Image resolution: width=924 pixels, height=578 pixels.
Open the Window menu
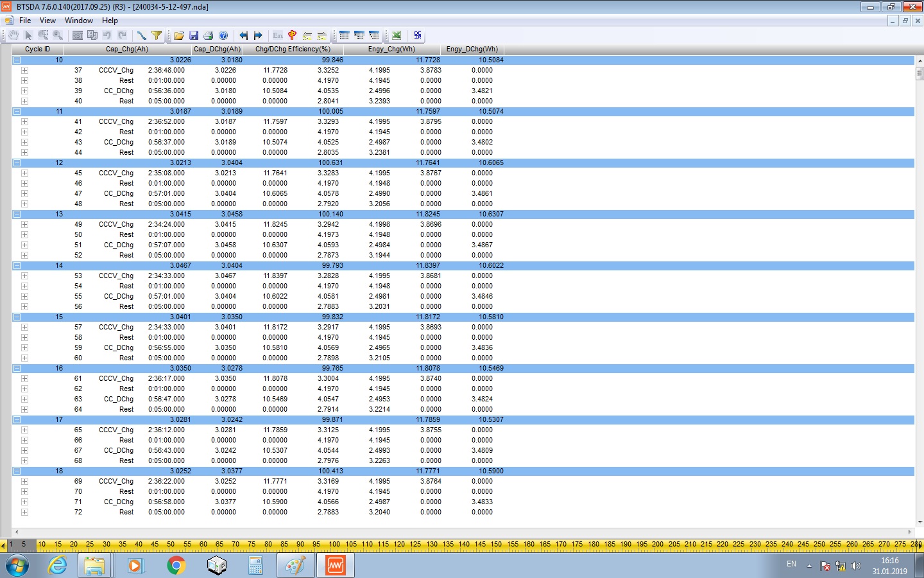click(x=79, y=21)
